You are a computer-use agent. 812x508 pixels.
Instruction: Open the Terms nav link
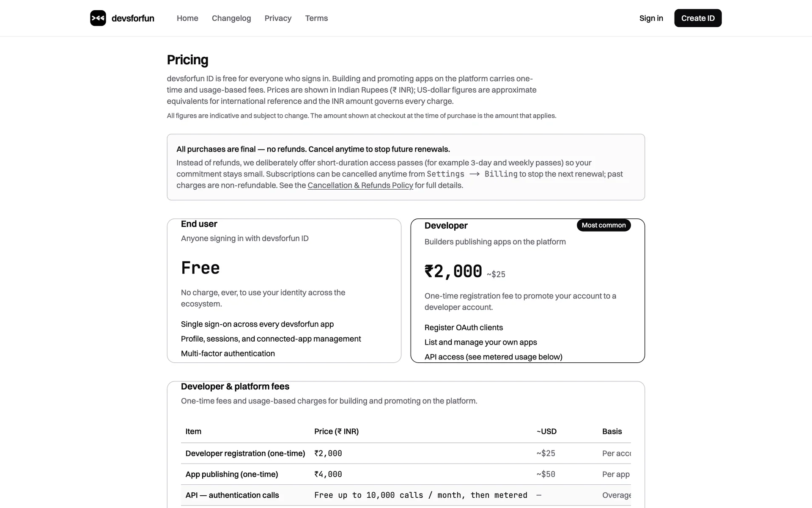click(x=316, y=18)
